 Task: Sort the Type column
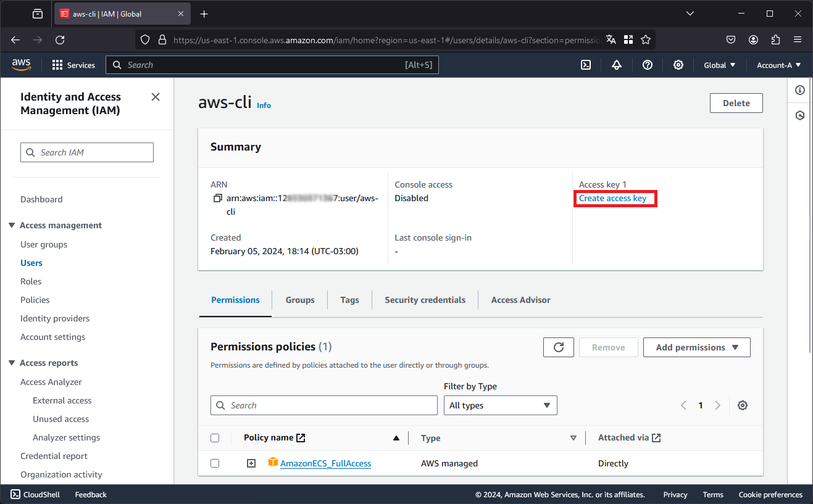click(573, 438)
